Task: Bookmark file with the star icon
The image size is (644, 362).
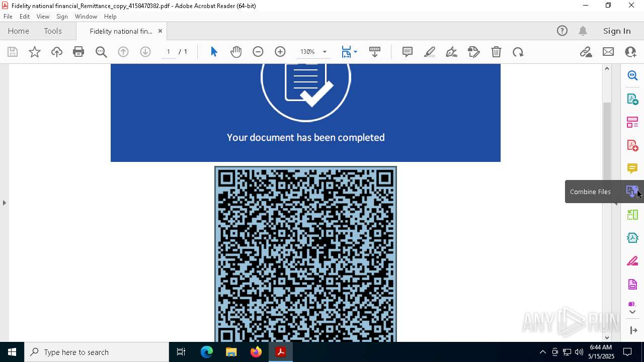Action: (x=35, y=52)
